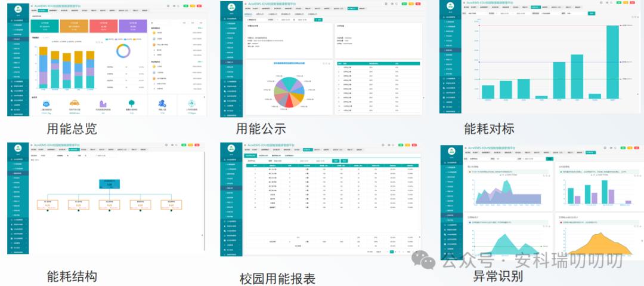Screen dimensions: 644x286
Task: Open the purple KPI card in 用能总览
Action: pos(133,26)
